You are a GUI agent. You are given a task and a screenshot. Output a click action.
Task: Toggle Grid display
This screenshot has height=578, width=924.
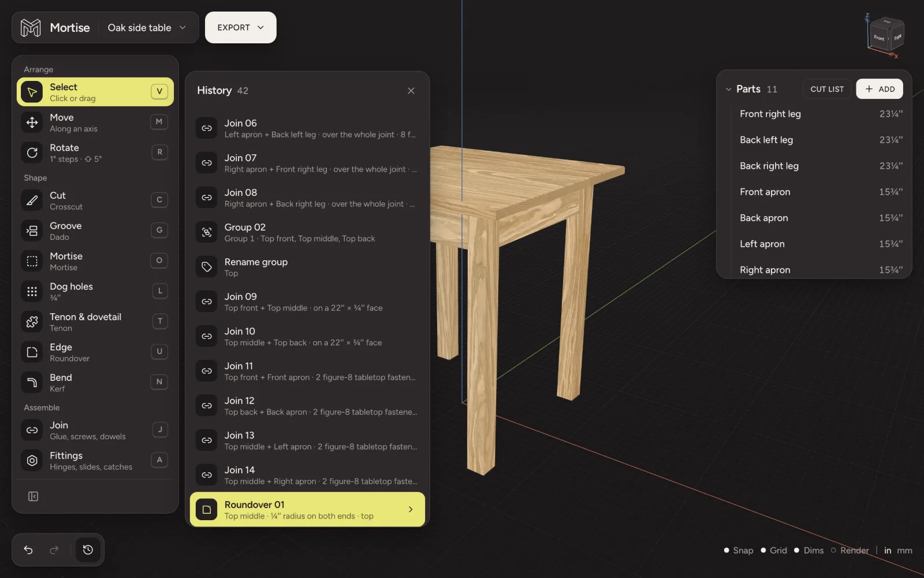[774, 550]
